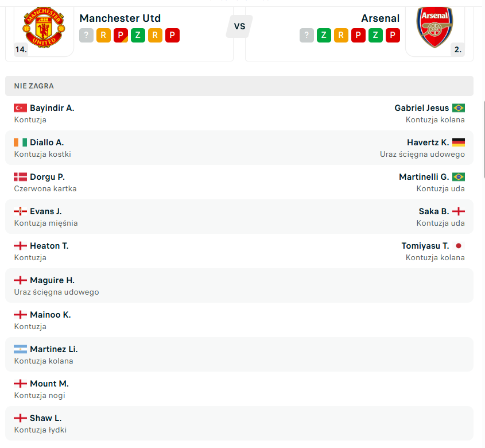Image resolution: width=485 pixels, height=448 pixels.
Task: Open the Manchester Utd team name link
Action: click(x=120, y=18)
